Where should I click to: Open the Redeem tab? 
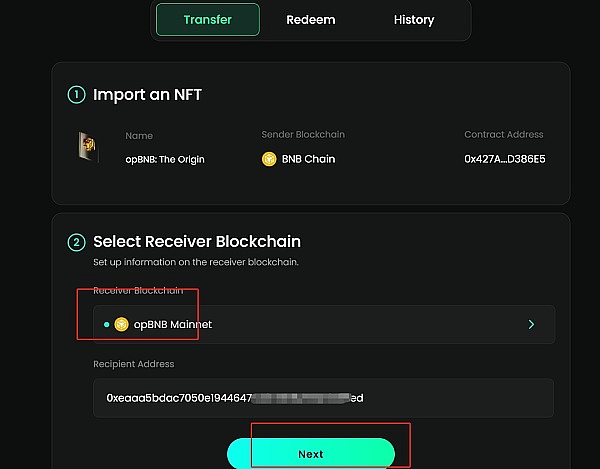coord(310,20)
